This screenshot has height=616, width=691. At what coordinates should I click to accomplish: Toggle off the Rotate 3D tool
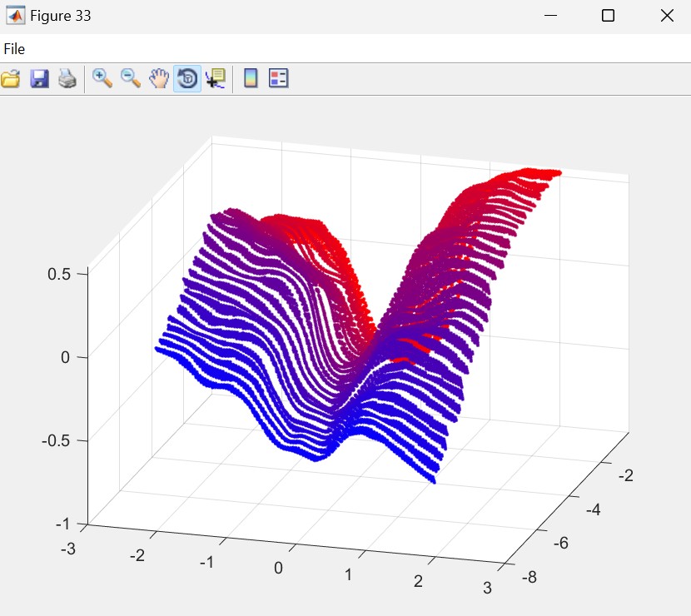(187, 79)
